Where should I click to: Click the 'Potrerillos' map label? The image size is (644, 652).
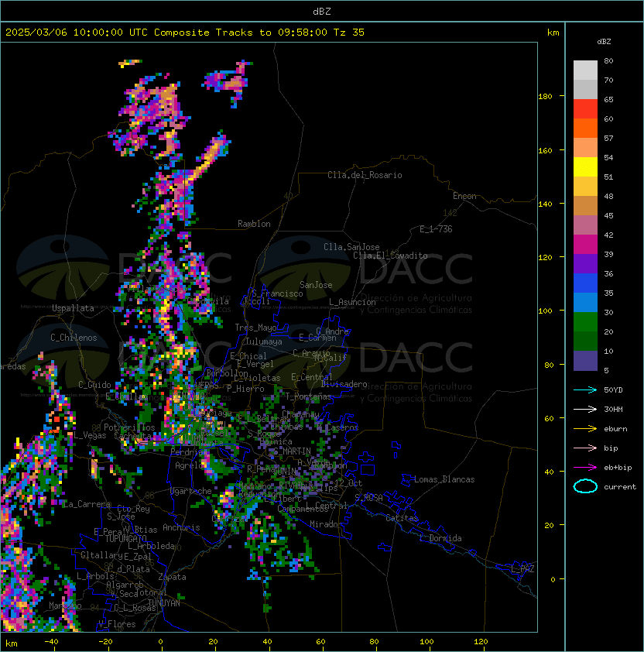pyautogui.click(x=129, y=427)
